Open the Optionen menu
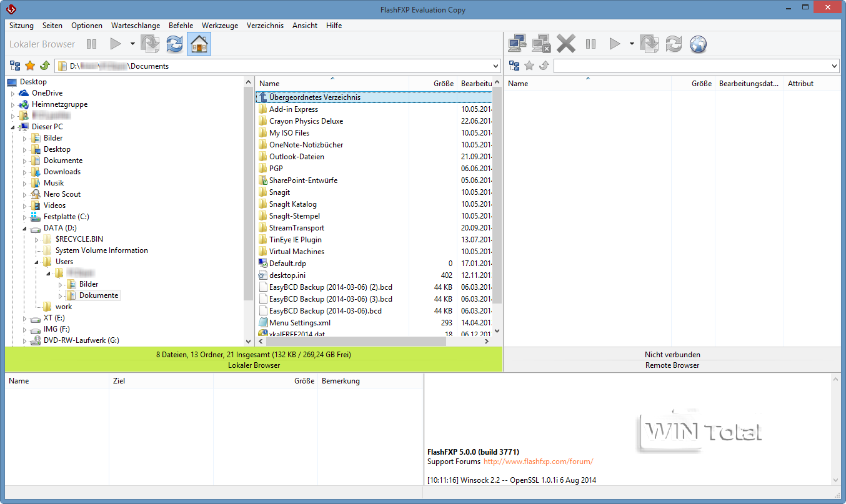The height and width of the screenshot is (504, 846). point(87,26)
